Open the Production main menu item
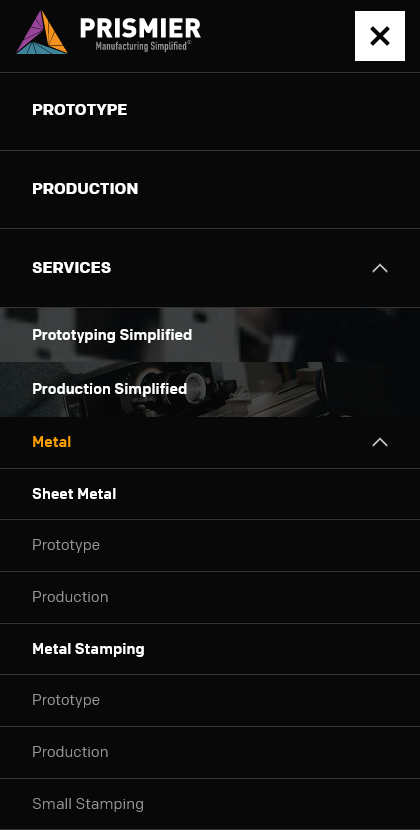Viewport: 420px width, 830px height. click(85, 189)
